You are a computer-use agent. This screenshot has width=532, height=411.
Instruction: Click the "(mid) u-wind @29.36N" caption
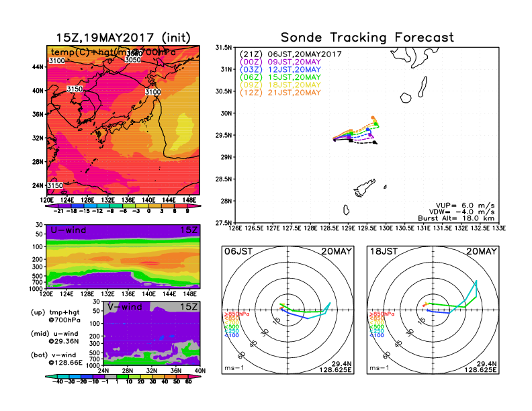pyautogui.click(x=54, y=337)
